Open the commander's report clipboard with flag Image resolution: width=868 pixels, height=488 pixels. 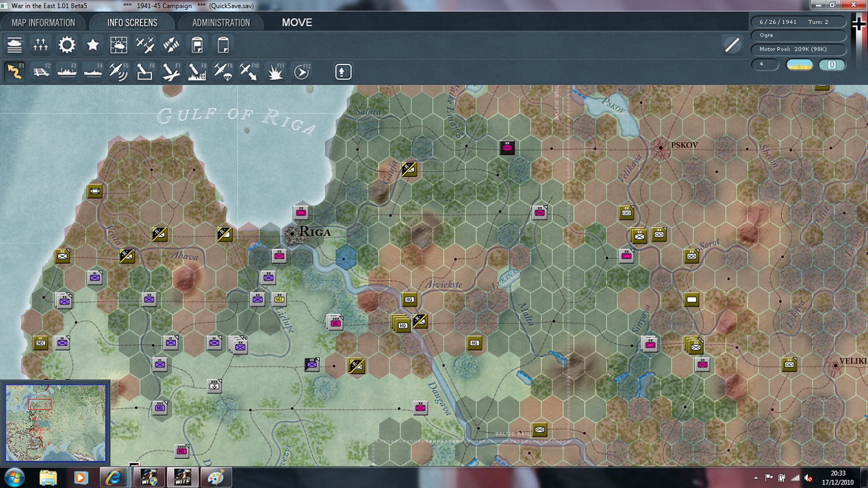point(197,45)
